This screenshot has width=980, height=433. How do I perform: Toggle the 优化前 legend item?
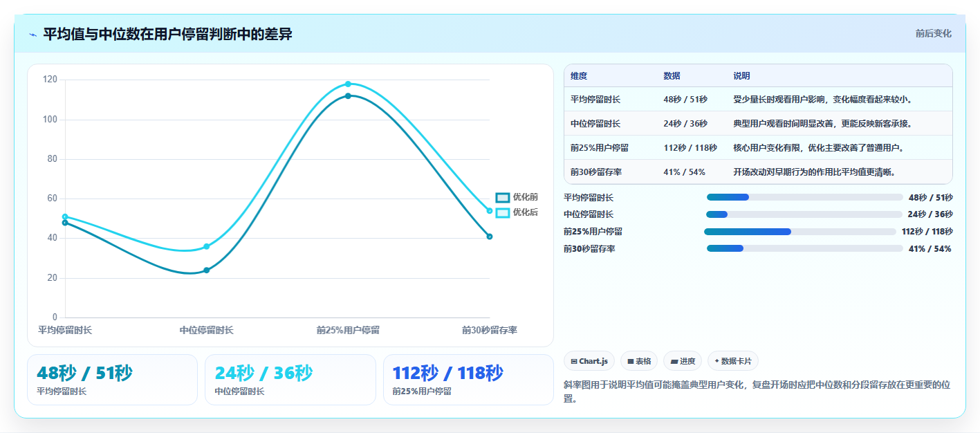click(x=517, y=198)
